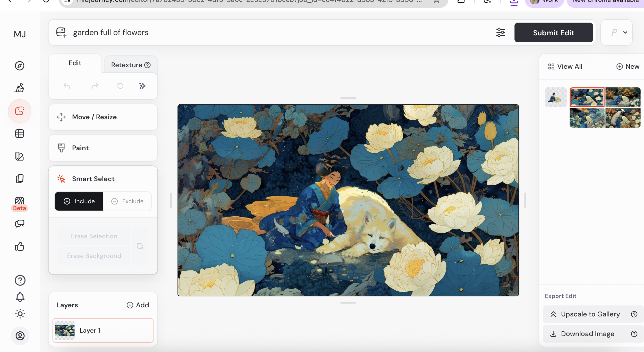Open the prompt settings sliders icon

coord(501,32)
